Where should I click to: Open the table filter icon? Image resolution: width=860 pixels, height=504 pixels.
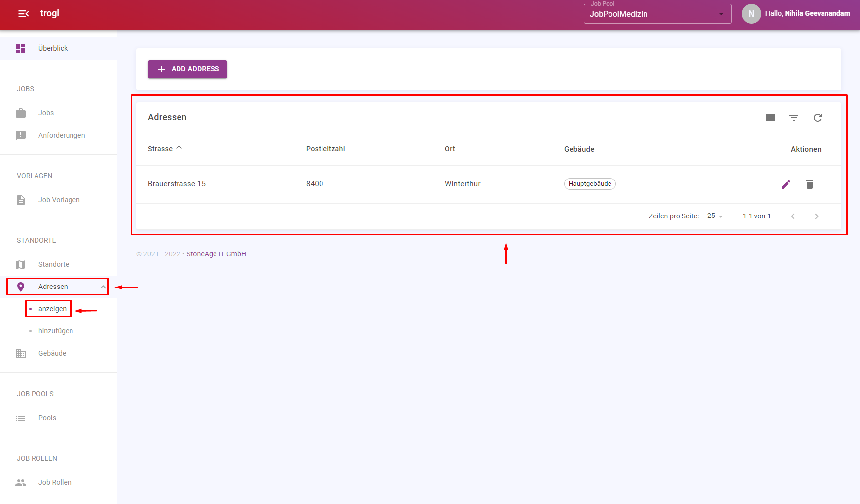(x=794, y=117)
